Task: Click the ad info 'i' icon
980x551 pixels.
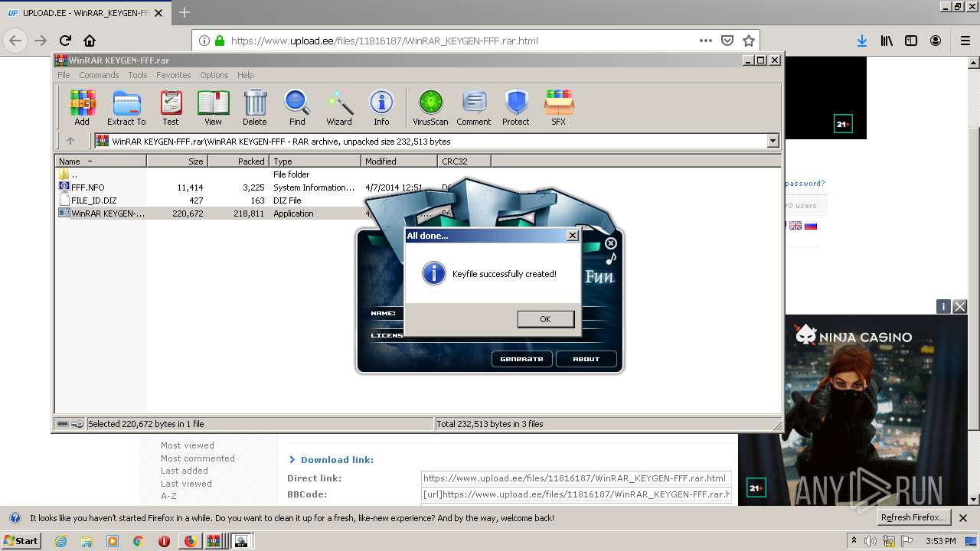Action: pyautogui.click(x=944, y=307)
